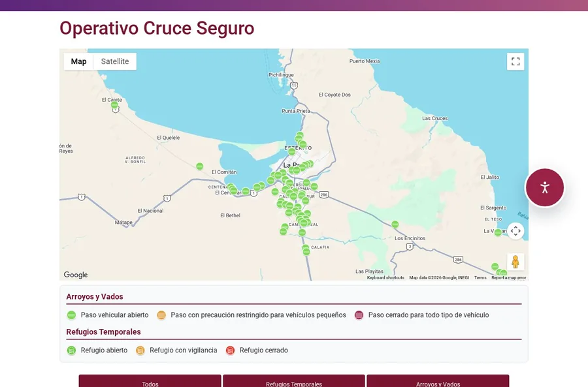Viewport: 588px width, 387px height.
Task: Click the El Jalito map label
Action: coord(490,178)
